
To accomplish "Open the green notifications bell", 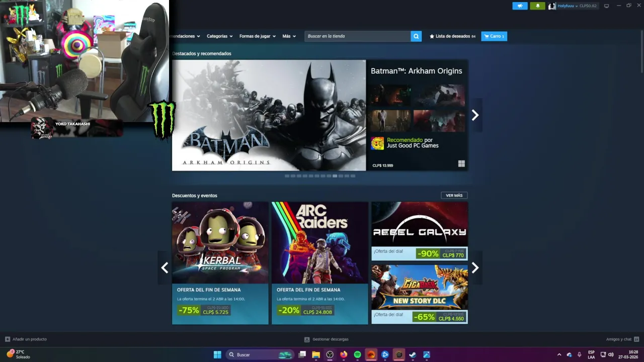I will pos(537,6).
